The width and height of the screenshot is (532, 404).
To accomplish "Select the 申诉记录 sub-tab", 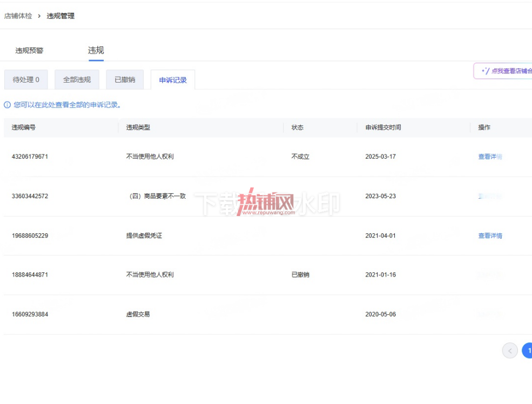I will pyautogui.click(x=173, y=80).
